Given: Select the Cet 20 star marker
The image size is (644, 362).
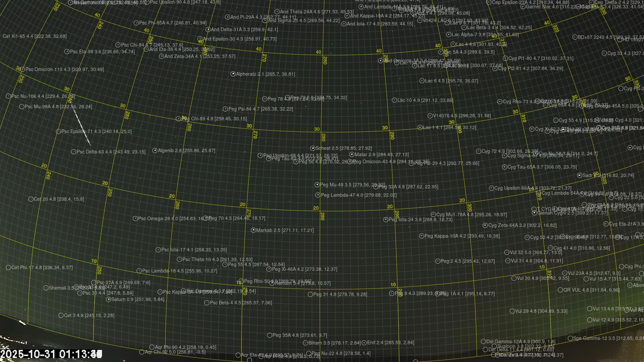Looking at the screenshot, I should tap(31, 199).
